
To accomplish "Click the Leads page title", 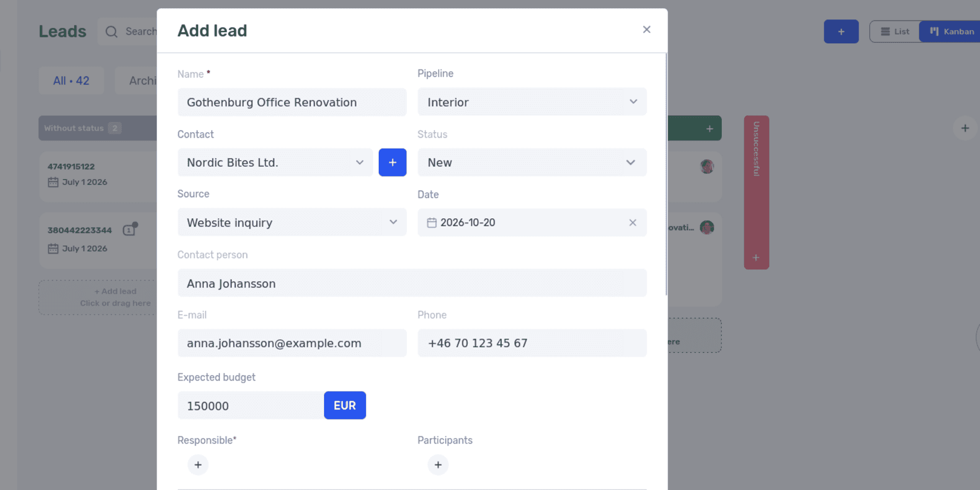I will click(x=63, y=32).
